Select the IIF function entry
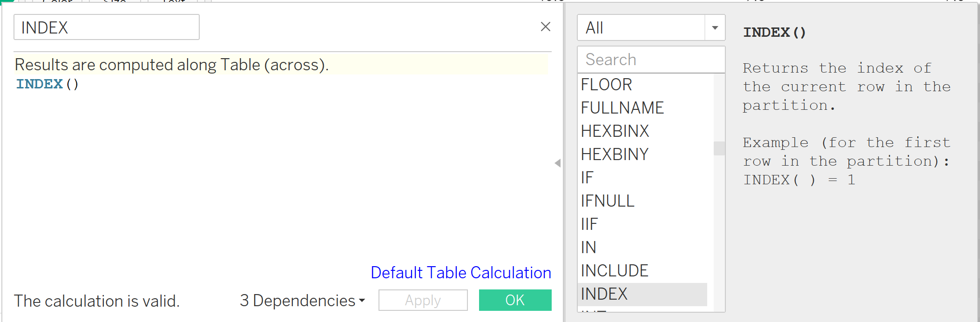 coord(589,224)
